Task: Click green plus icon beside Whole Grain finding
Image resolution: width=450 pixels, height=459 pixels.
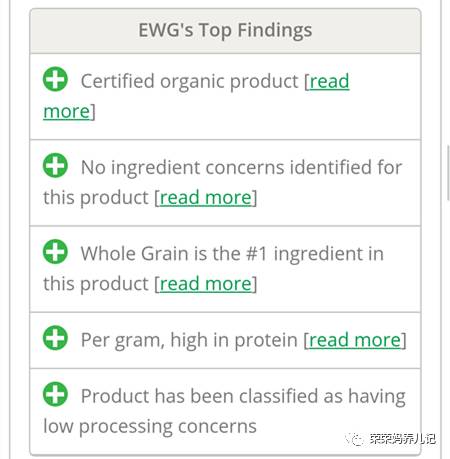Action: pyautogui.click(x=55, y=252)
